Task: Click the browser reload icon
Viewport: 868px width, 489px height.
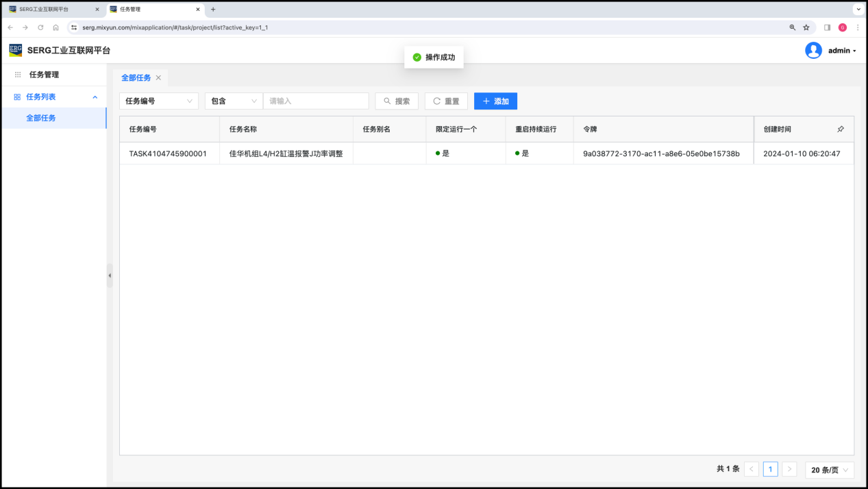Action: pyautogui.click(x=40, y=27)
